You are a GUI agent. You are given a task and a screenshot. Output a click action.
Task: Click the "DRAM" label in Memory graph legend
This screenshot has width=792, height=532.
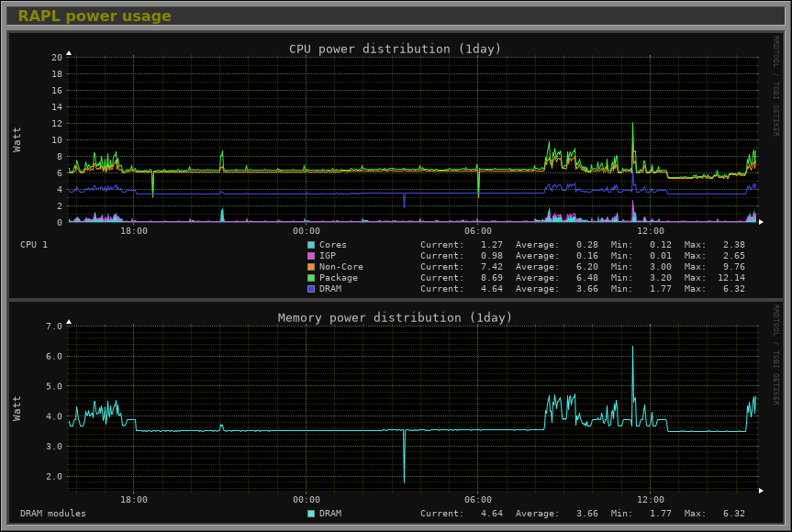(330, 514)
